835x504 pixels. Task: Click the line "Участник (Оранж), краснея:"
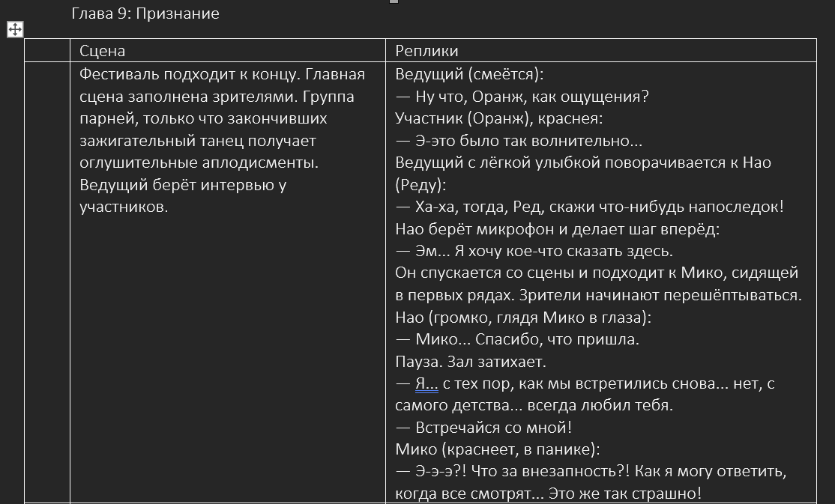click(x=499, y=118)
